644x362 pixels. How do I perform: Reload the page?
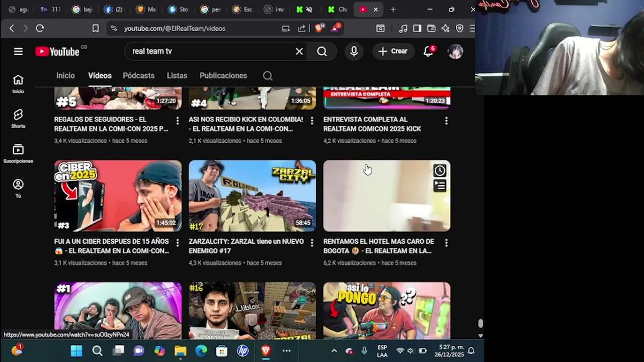[40, 29]
